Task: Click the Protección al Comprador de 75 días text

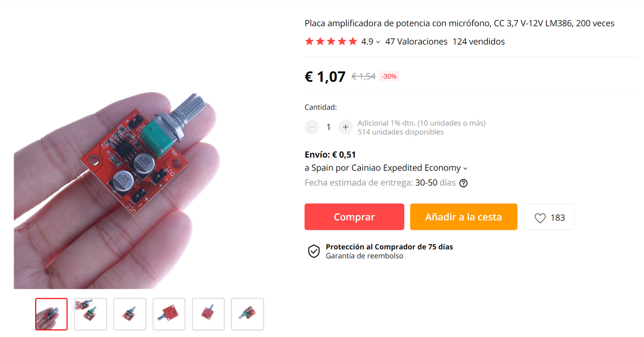Action: [389, 247]
